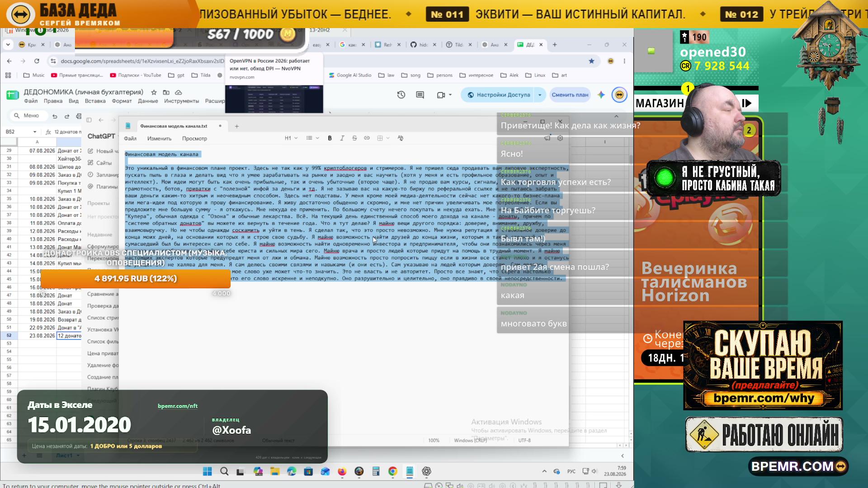
Task: Clear formatting using Notepad toolbar icon
Action: (x=401, y=138)
